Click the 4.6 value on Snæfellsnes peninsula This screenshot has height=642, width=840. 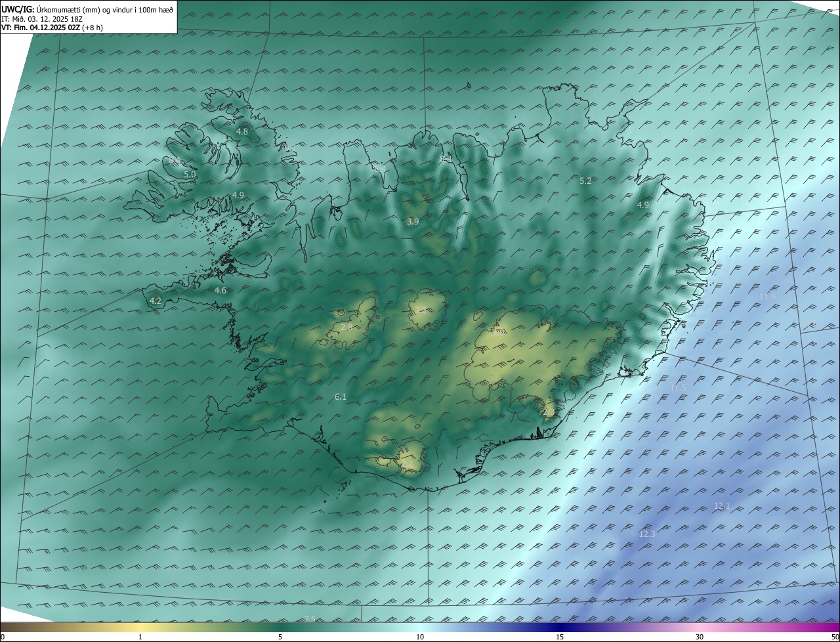point(220,291)
